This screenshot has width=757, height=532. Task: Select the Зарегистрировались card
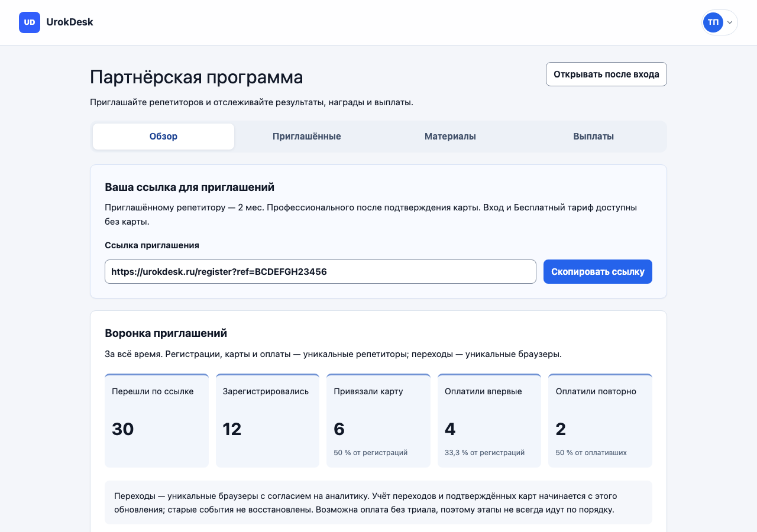tap(267, 420)
